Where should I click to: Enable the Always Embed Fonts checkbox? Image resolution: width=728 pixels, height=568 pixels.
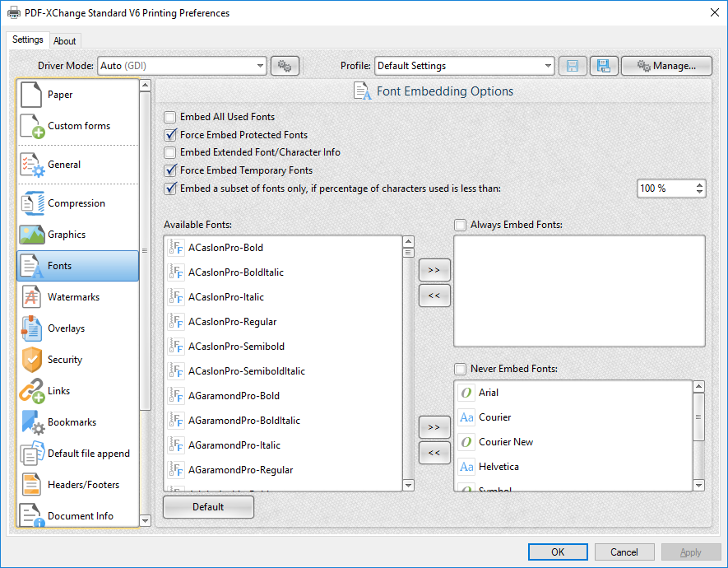[x=460, y=226]
